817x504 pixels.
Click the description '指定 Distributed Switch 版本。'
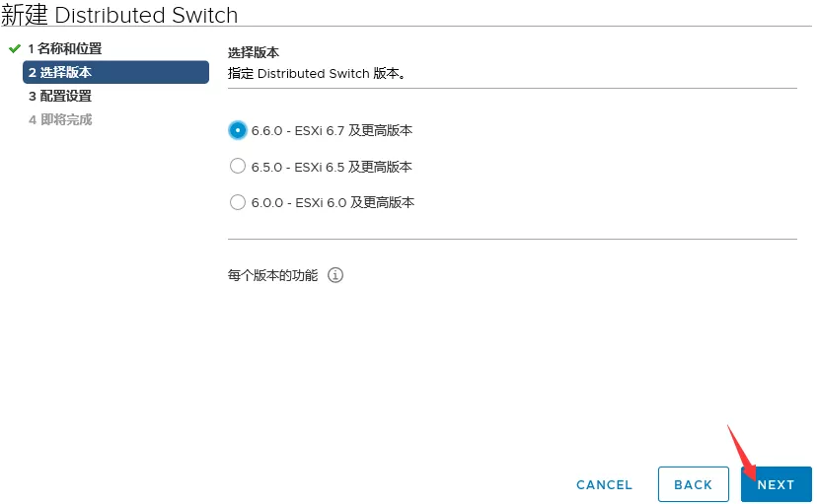[317, 73]
